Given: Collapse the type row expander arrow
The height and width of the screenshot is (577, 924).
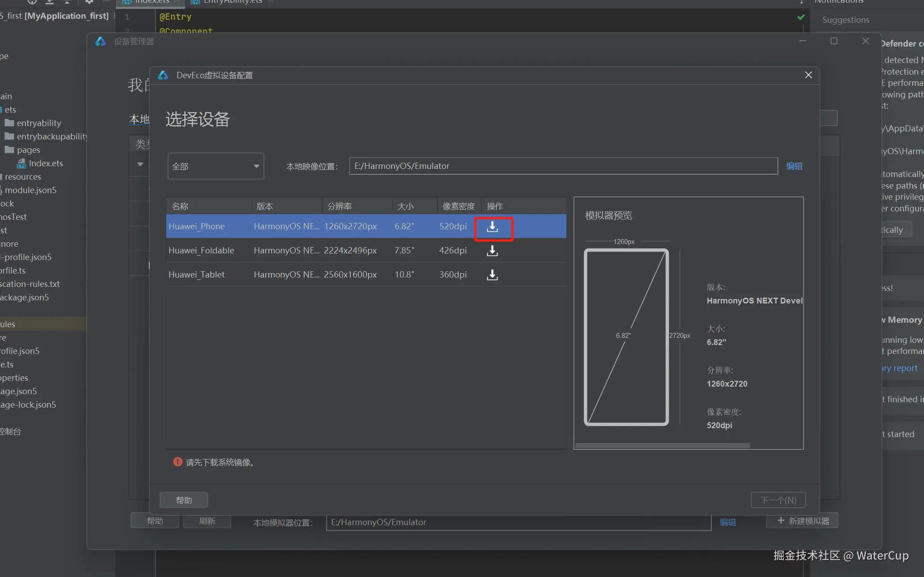Looking at the screenshot, I should tap(140, 164).
